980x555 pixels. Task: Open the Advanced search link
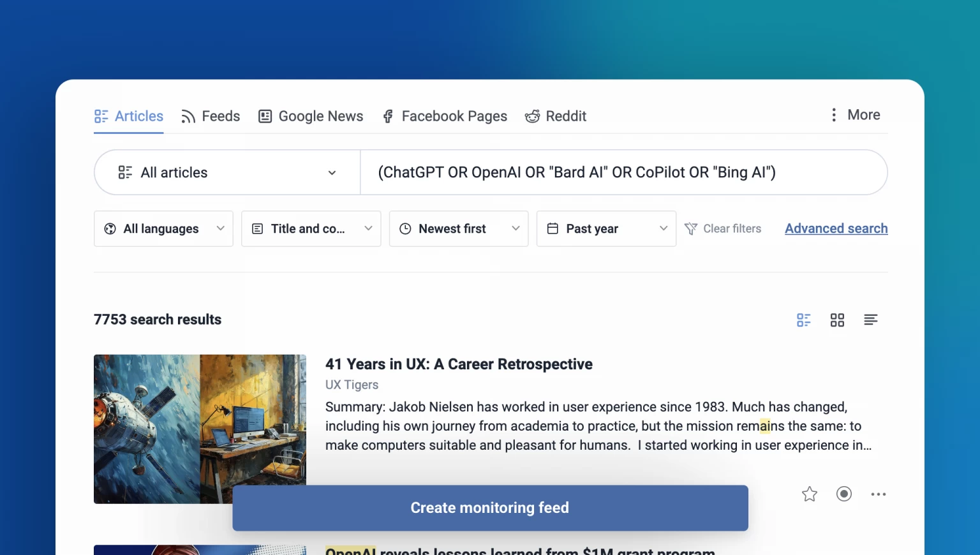(x=836, y=228)
